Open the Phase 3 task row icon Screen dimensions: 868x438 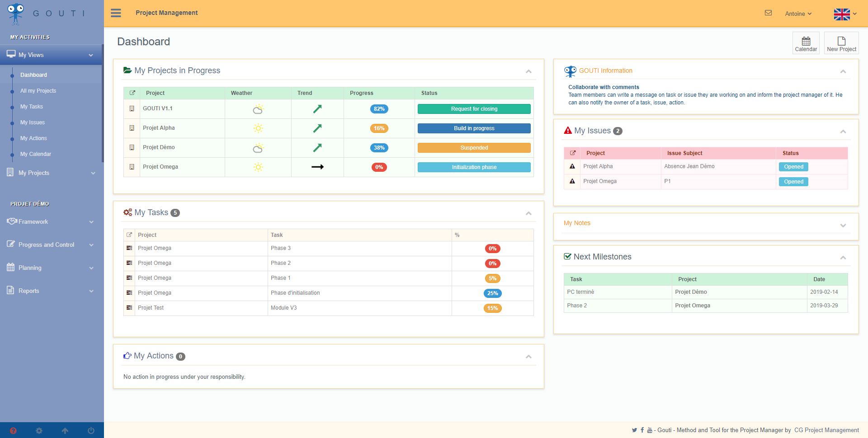coord(129,248)
